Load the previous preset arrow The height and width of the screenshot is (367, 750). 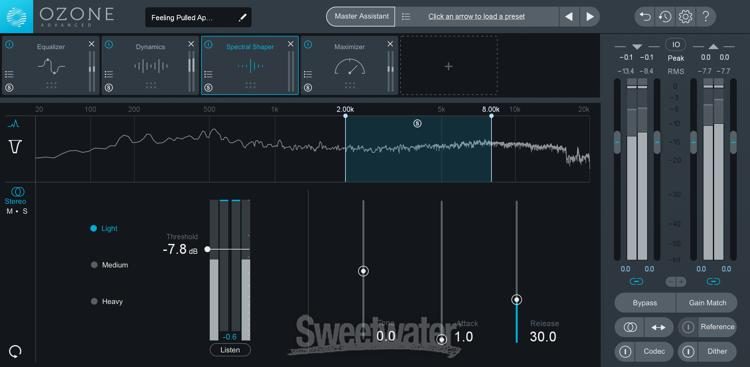tap(569, 17)
